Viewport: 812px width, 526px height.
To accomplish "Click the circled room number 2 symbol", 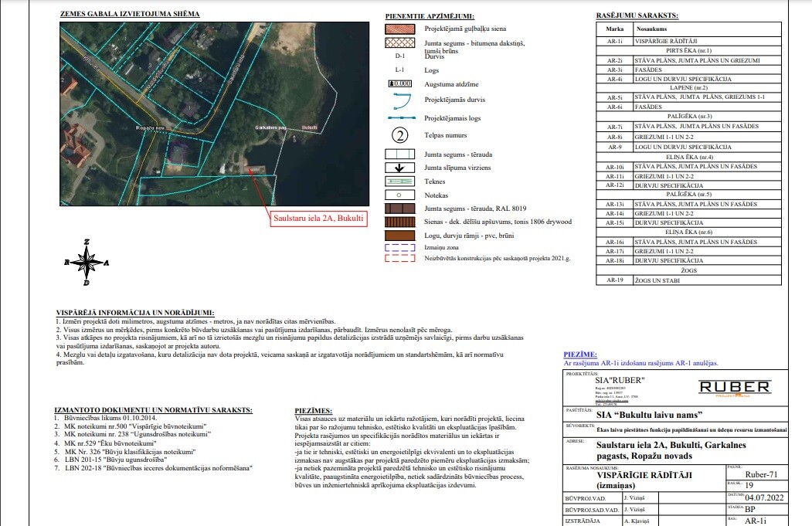I will (399, 136).
